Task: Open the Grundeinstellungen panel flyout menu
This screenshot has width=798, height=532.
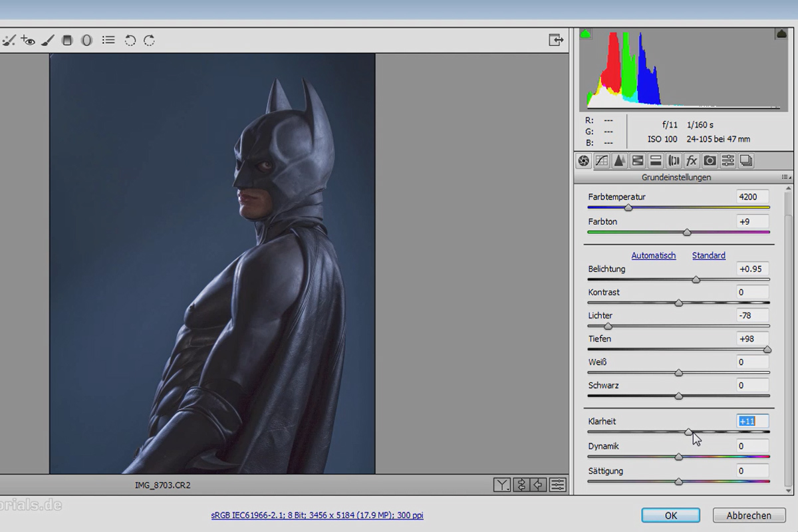Action: [x=787, y=178]
